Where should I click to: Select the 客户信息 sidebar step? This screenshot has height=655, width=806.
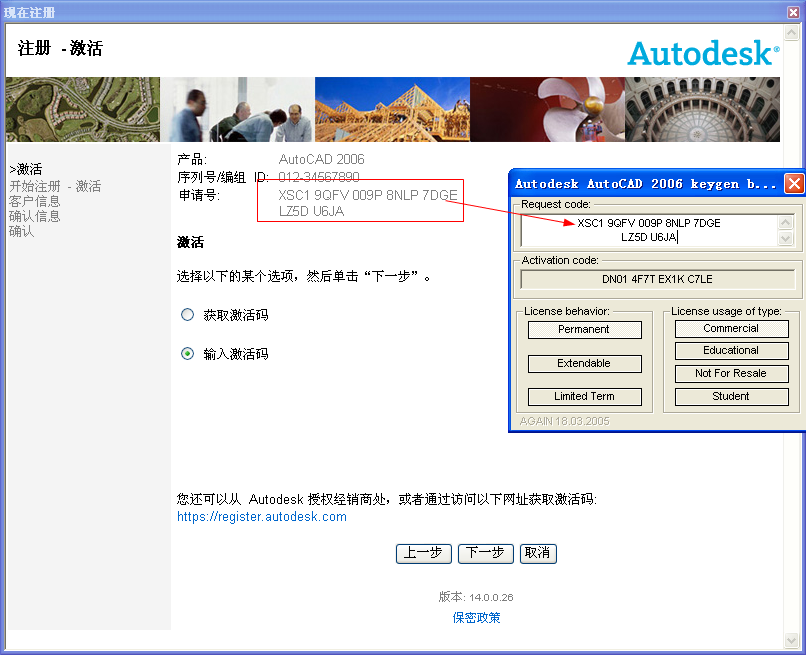point(34,201)
